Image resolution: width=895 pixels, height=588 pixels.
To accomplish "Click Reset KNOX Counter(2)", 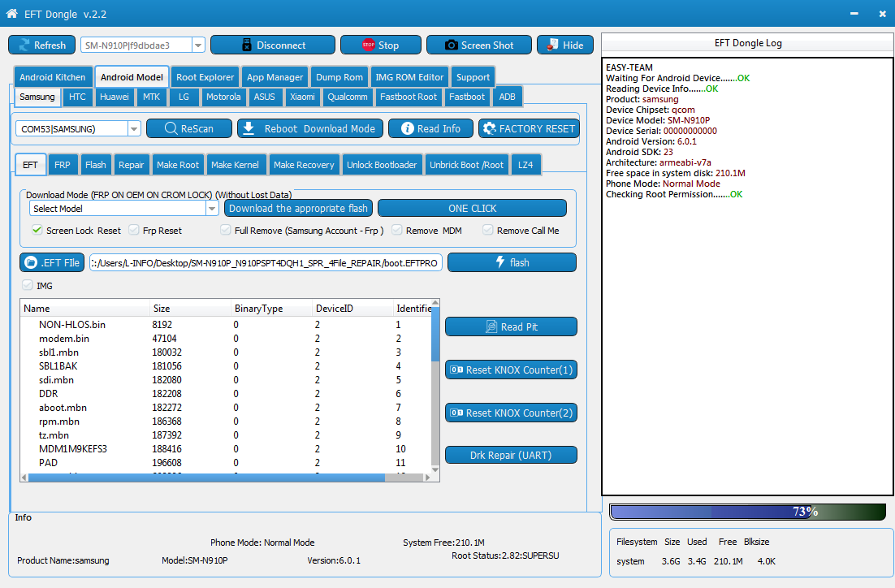I will pos(511,413).
